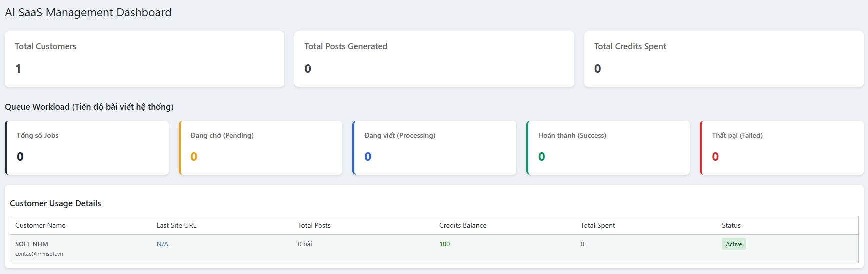868x274 pixels.
Task: Click the Total Spent column header
Action: [x=597, y=226]
